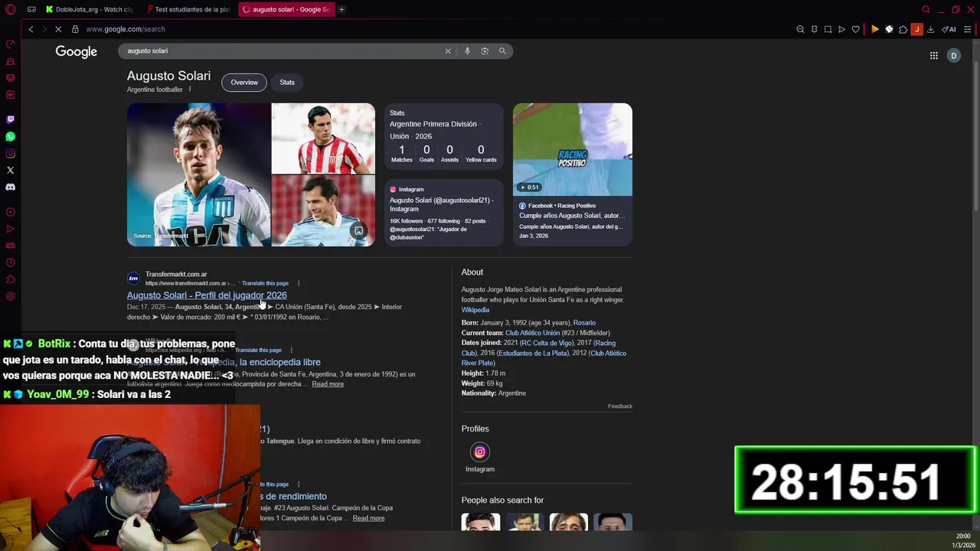The height and width of the screenshot is (551, 980).
Task: Switch to Test estudiantes de la plata tab
Action: click(x=188, y=9)
